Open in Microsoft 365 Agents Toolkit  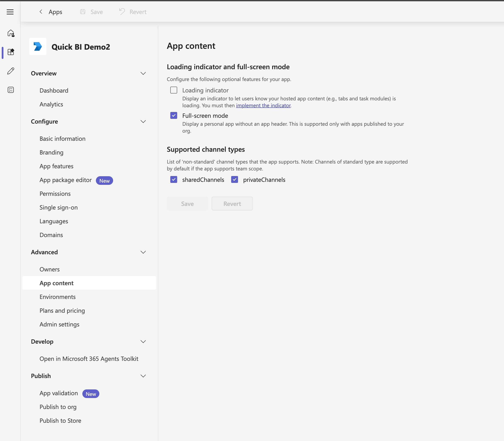pos(89,358)
